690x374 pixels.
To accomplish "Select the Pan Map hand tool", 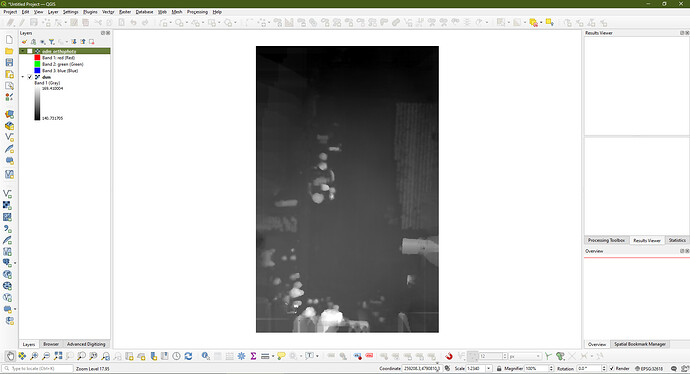I will tap(10, 356).
